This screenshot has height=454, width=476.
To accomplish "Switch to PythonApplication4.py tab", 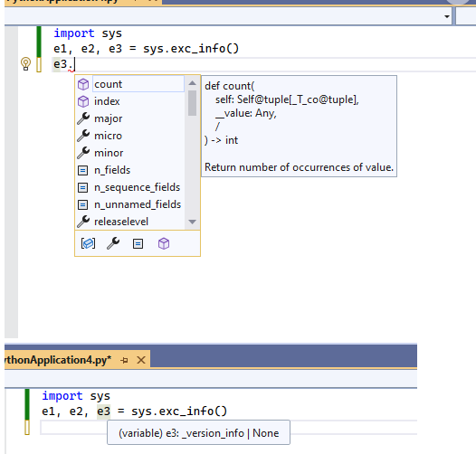I will pos(58,360).
